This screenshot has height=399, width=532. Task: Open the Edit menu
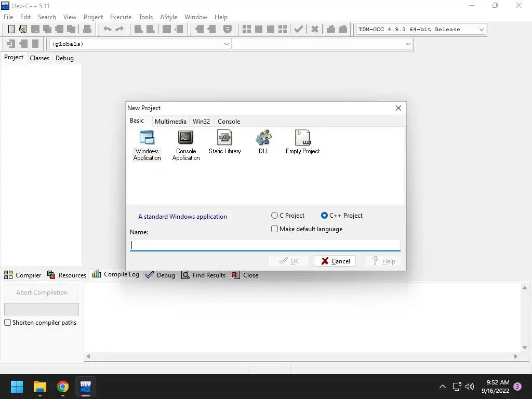pos(25,17)
